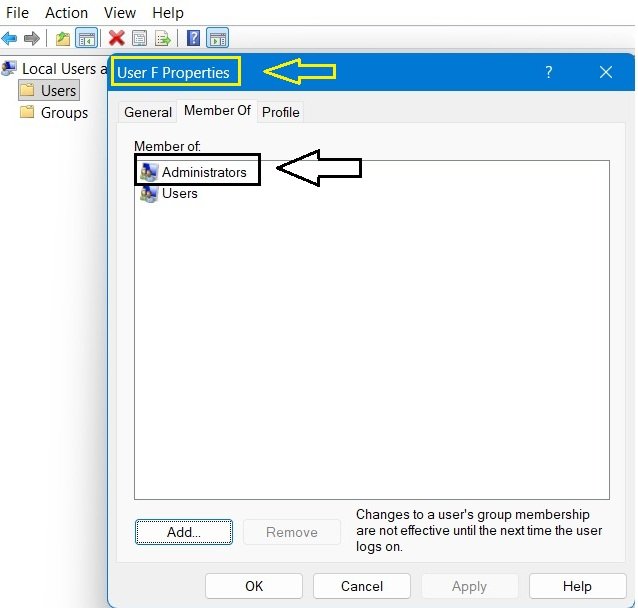This screenshot has width=638, height=608.
Task: Switch to the Profile tab
Action: click(281, 112)
